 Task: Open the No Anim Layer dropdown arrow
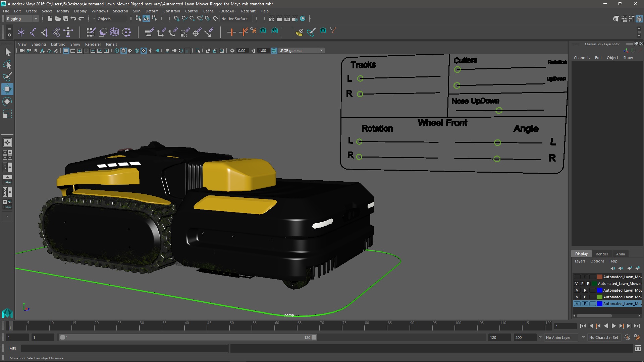540,337
